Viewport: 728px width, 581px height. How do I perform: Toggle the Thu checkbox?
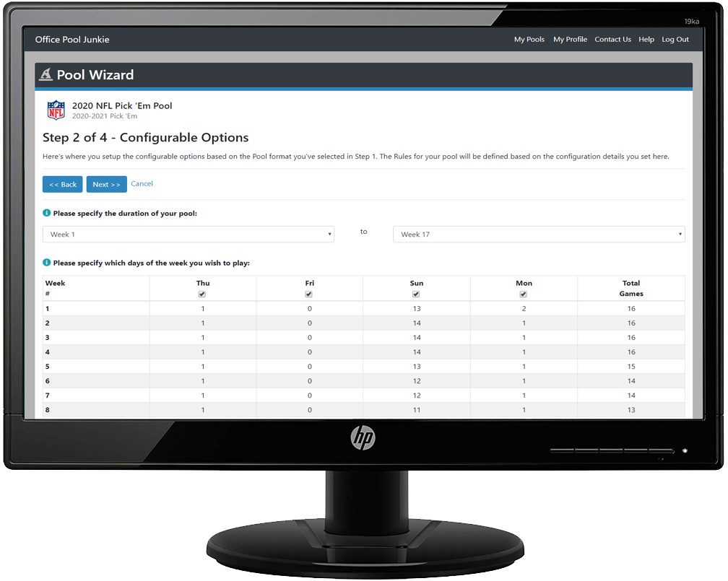click(202, 294)
